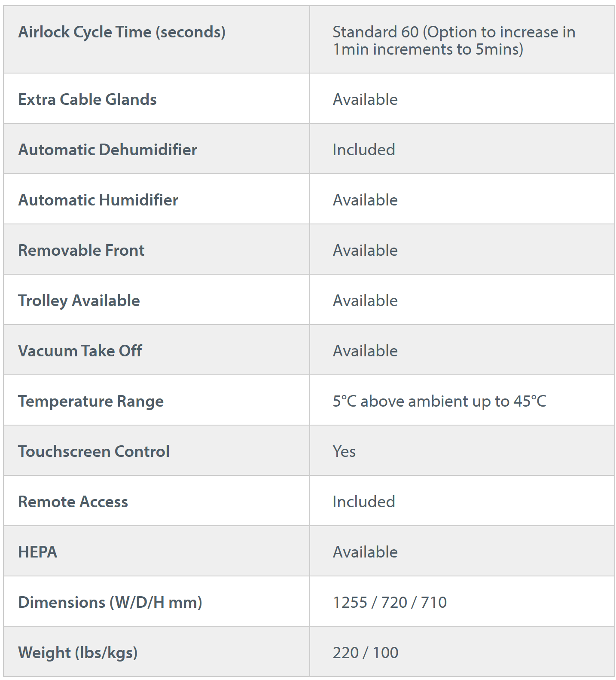Click the Trolley Available label
This screenshot has height=680, width=616.
coord(79,300)
